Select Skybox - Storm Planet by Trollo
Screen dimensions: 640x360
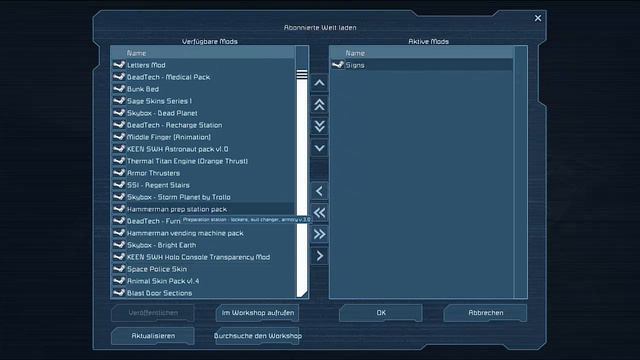point(203,197)
